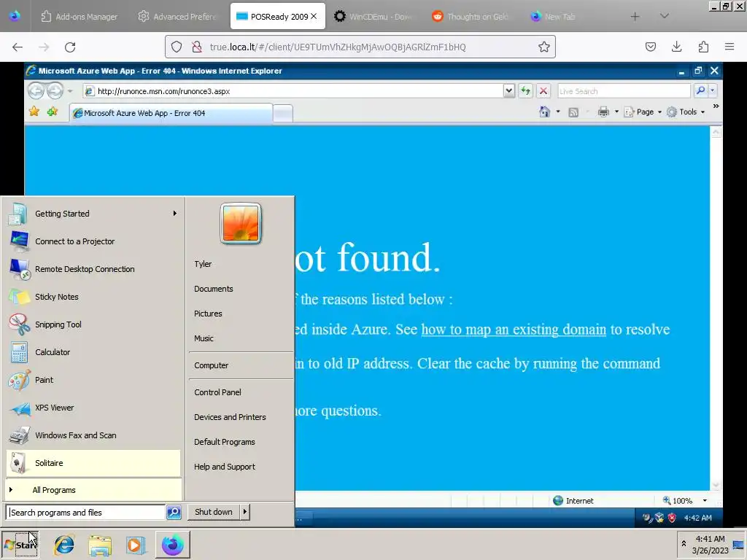Open IE recent pages dropdown
This screenshot has height=560, width=747.
click(70, 91)
